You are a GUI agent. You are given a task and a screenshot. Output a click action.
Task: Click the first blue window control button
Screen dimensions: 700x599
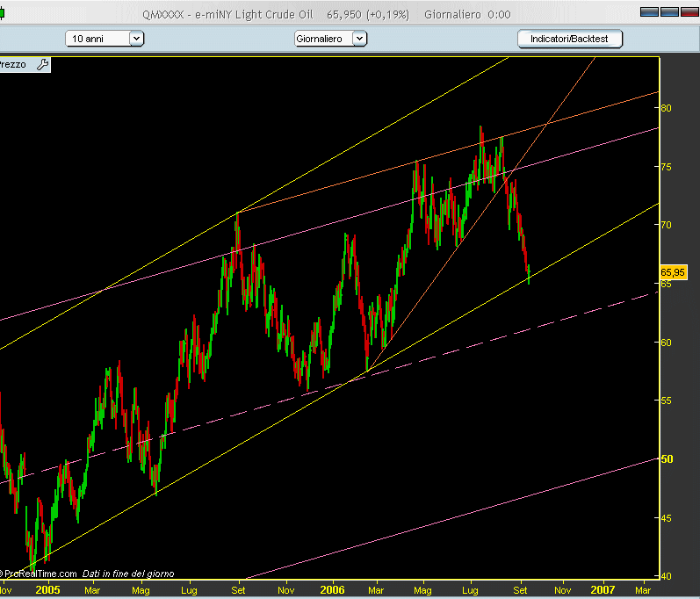click(649, 12)
